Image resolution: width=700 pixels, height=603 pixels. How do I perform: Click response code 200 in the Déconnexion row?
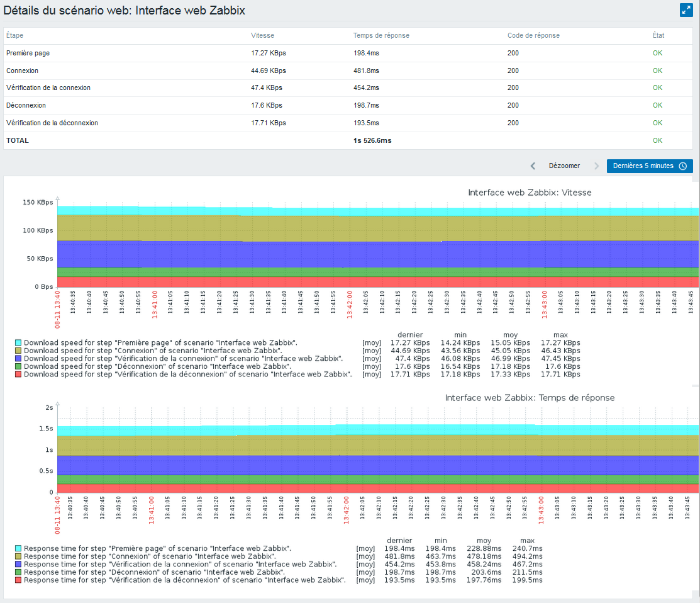[x=513, y=105]
